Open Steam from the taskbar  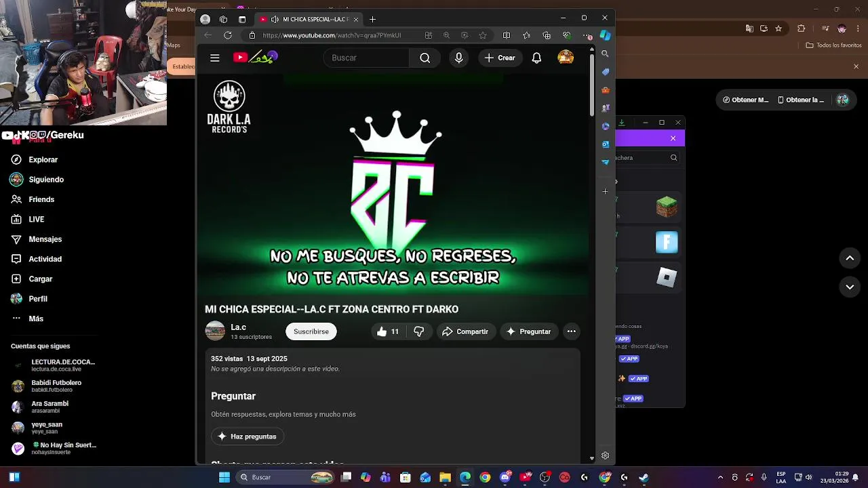[x=644, y=477]
